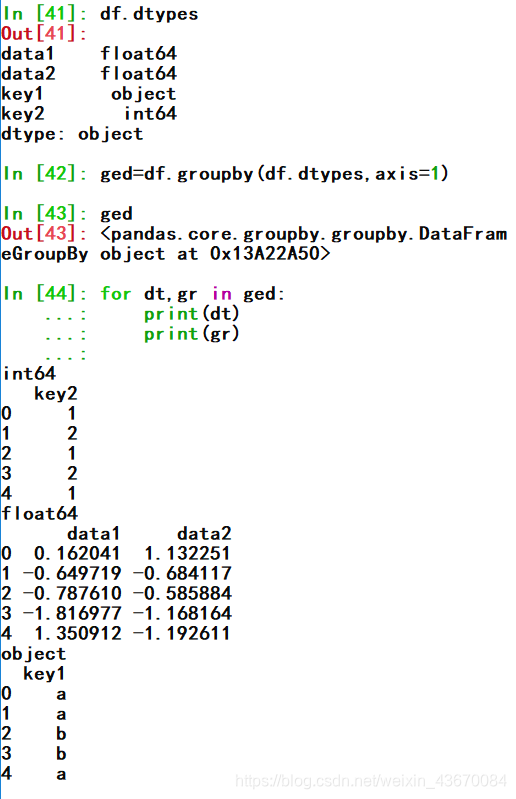This screenshot has width=516, height=799.
Task: Click the value 1.132251
Action: point(187,553)
